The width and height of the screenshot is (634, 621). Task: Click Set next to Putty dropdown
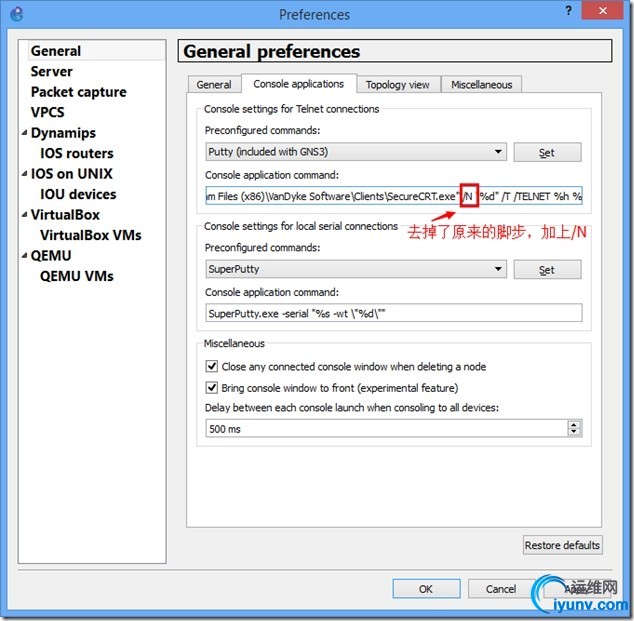click(547, 152)
